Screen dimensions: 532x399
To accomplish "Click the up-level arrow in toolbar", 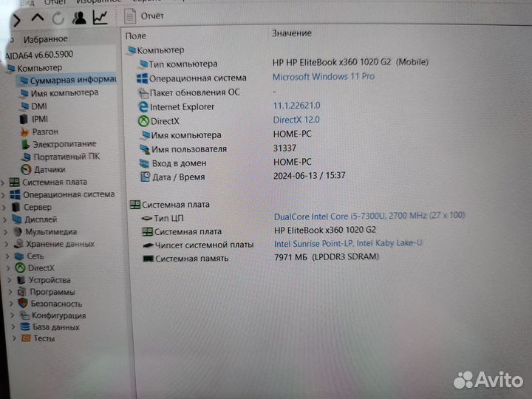I will click(38, 18).
